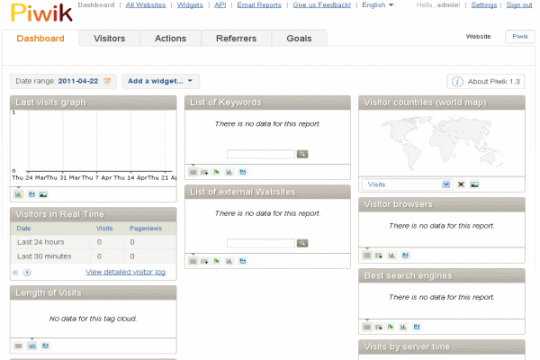Click the Sign out link

(x=519, y=5)
